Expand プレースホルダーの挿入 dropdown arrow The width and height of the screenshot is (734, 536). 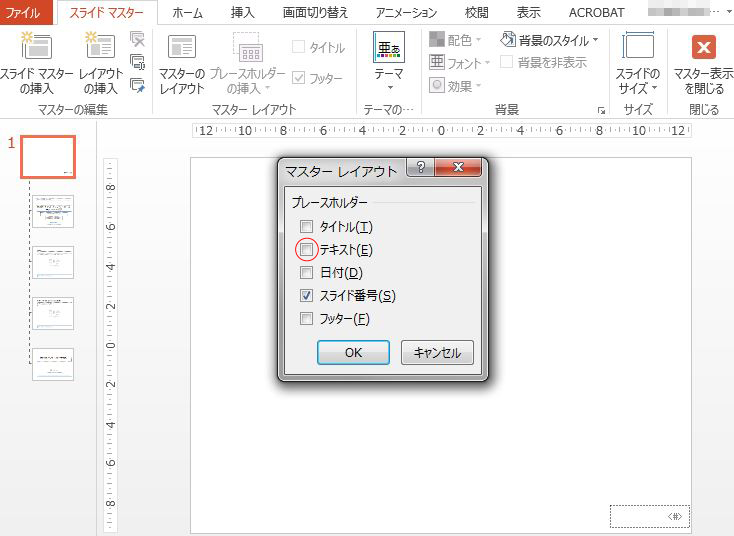(x=267, y=88)
